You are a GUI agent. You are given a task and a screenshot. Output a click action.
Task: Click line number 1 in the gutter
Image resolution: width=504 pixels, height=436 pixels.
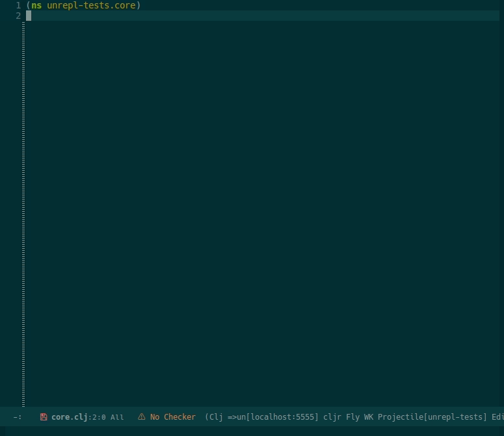[x=18, y=5]
